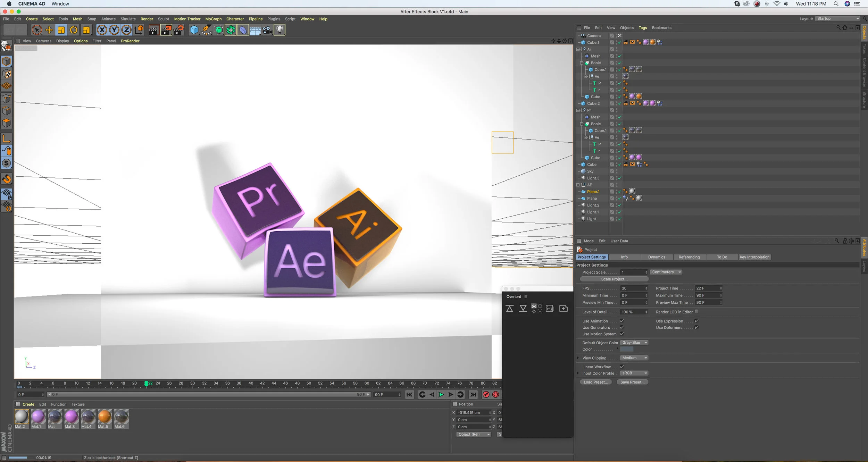
Task: Switch to the Referencing tab
Action: click(x=689, y=257)
